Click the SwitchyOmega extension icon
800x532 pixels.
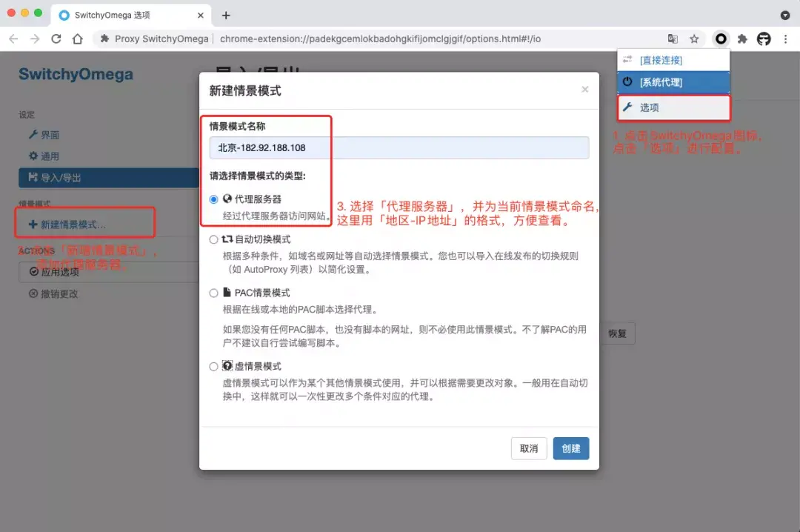[721, 39]
